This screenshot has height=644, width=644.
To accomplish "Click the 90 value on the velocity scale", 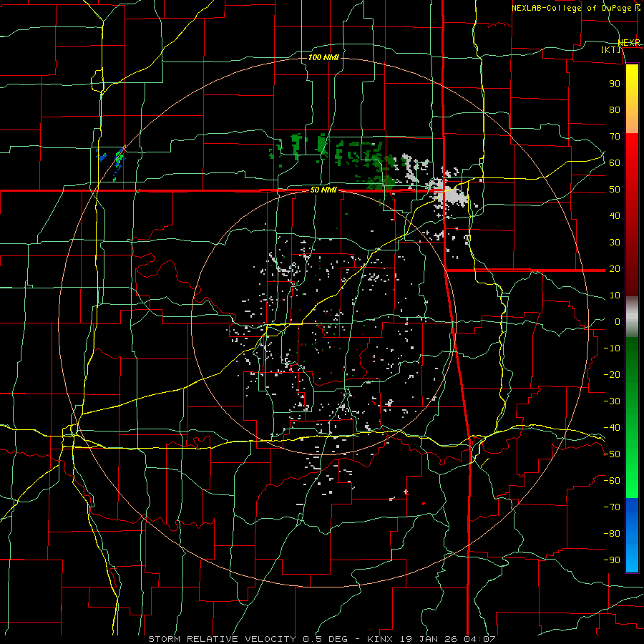I will [615, 84].
